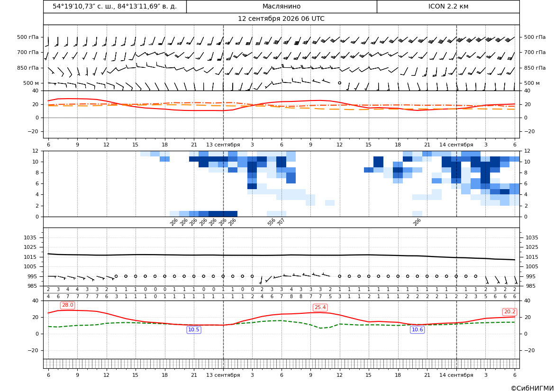Click the 700 гПа left axis label
The height and width of the screenshot is (392, 554).
(x=28, y=52)
